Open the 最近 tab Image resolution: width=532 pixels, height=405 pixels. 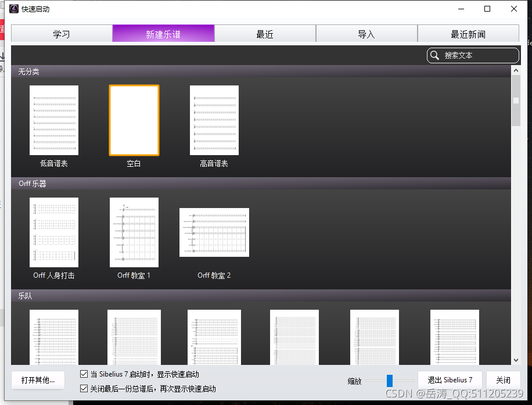click(265, 34)
